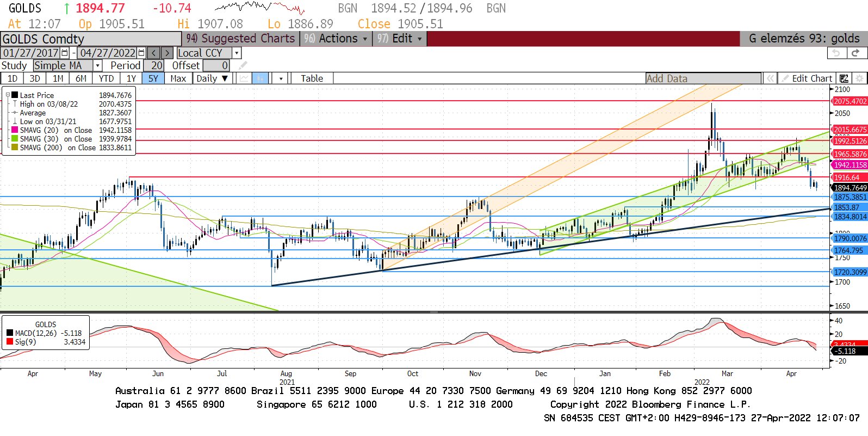This screenshot has width=868, height=436.
Task: Select the 3D range tab
Action: (35, 78)
